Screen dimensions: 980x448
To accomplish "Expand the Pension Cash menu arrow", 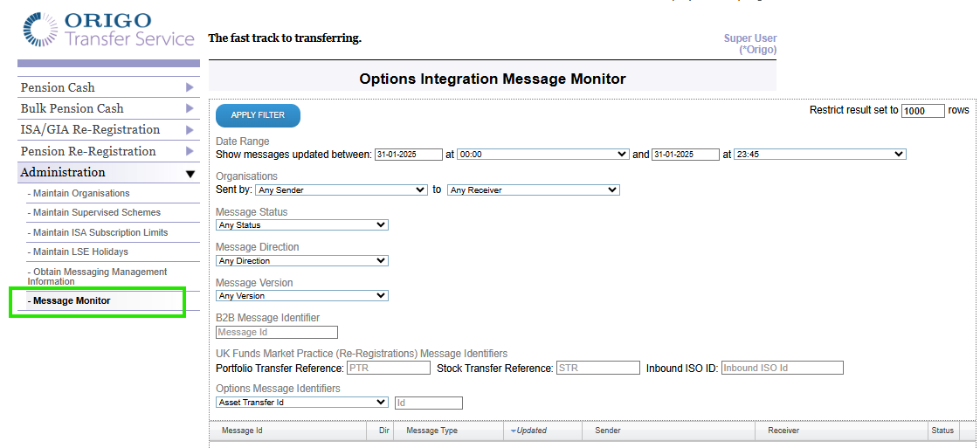I will coord(190,87).
